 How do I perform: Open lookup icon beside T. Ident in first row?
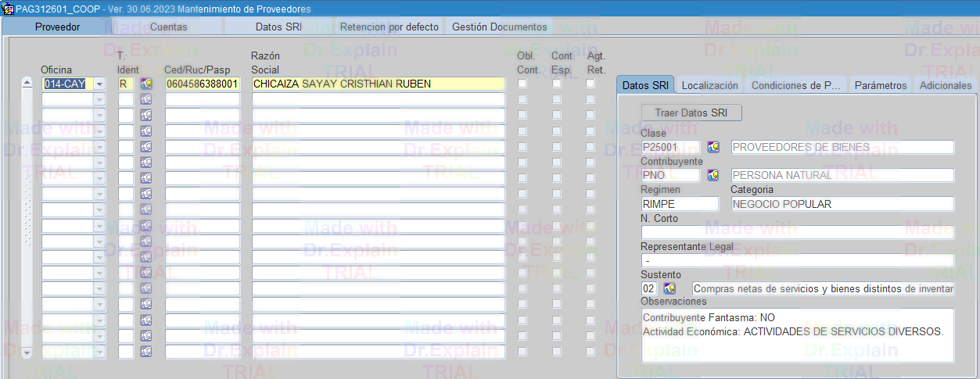146,84
